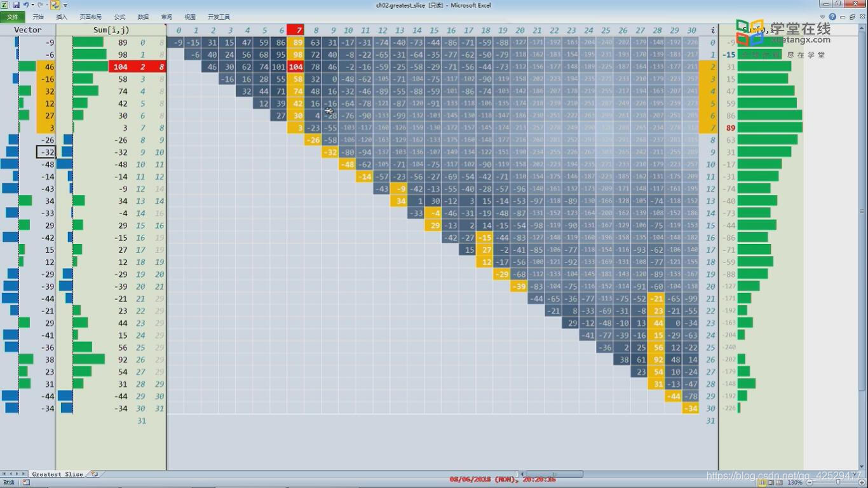Open Customize Quick Access Toolbar dropdown

coord(65,5)
